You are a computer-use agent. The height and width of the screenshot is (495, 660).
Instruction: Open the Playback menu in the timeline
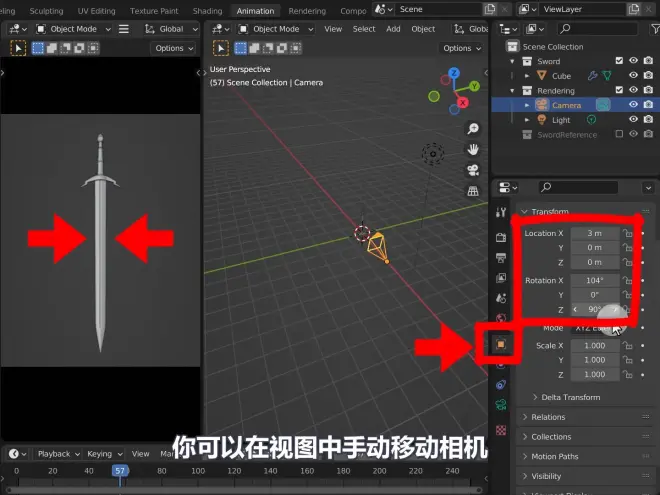pyautogui.click(x=58, y=454)
